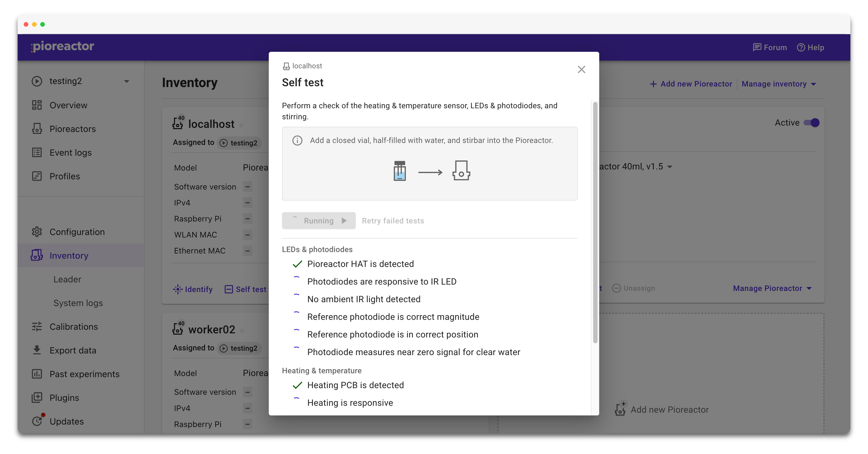Click the Export data download icon
This screenshot has height=454, width=868.
(x=37, y=350)
